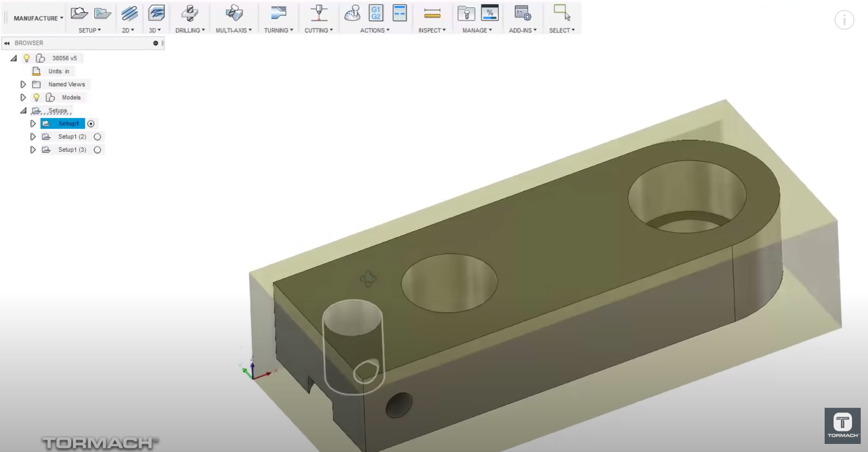The width and height of the screenshot is (868, 452).
Task: Click the info icon in top-right corner
Action: [x=844, y=20]
